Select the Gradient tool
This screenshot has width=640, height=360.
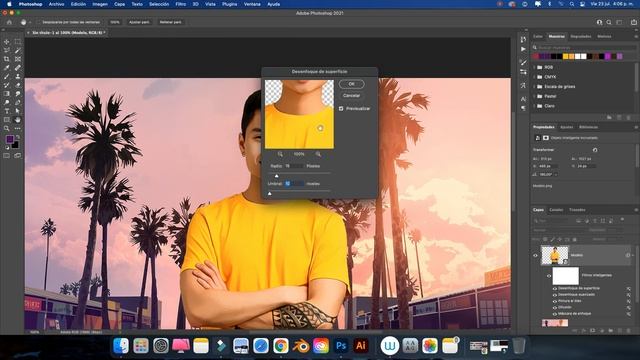pyautogui.click(x=7, y=93)
